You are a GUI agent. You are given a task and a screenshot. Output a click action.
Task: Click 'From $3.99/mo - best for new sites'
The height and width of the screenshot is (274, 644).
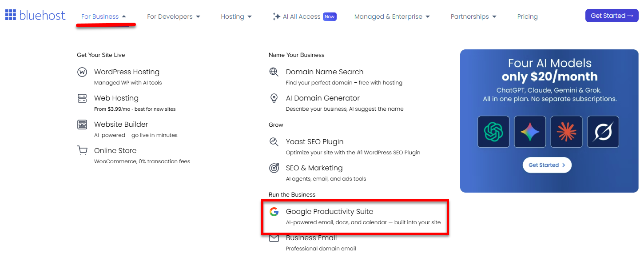click(135, 109)
